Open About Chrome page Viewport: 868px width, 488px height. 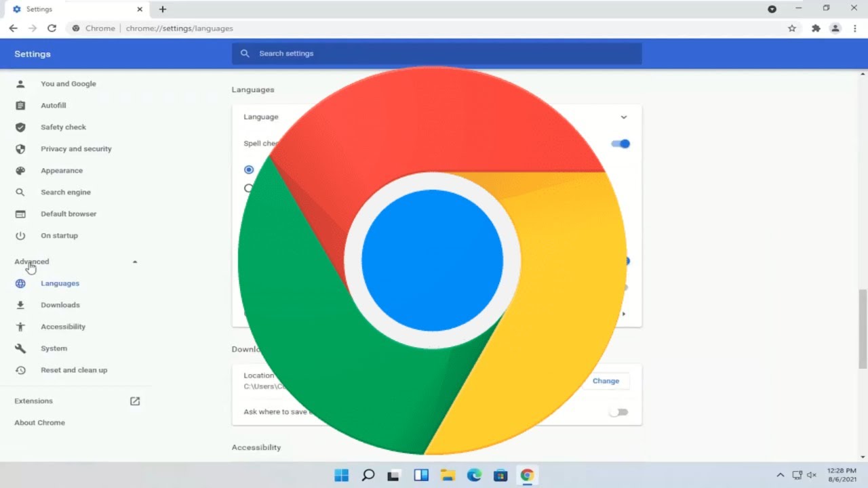pyautogui.click(x=39, y=423)
